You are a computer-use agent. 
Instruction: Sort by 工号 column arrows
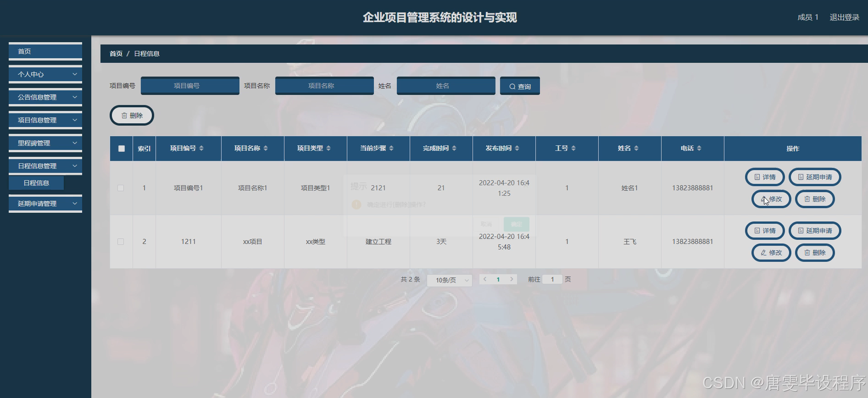[573, 148]
